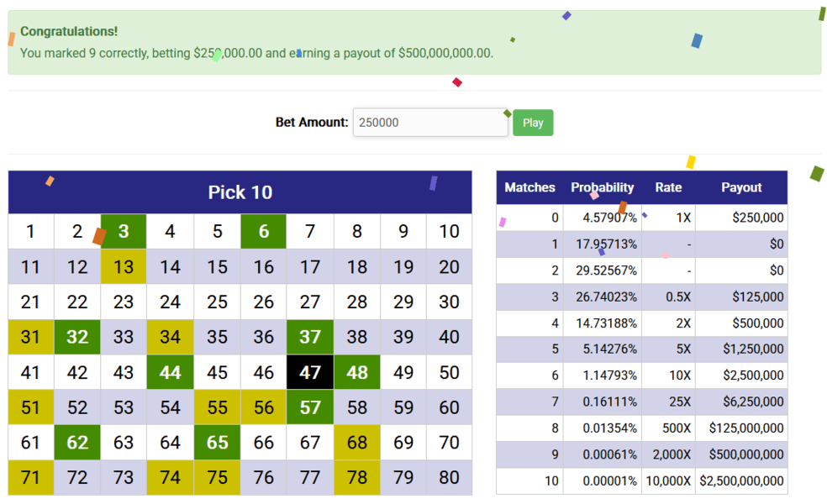
Task: Pick number 50 on the board
Action: (450, 372)
